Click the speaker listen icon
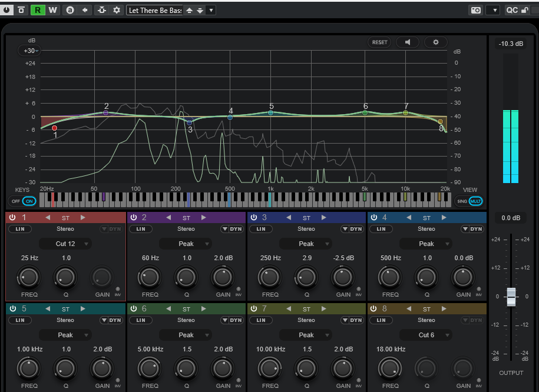 [408, 42]
